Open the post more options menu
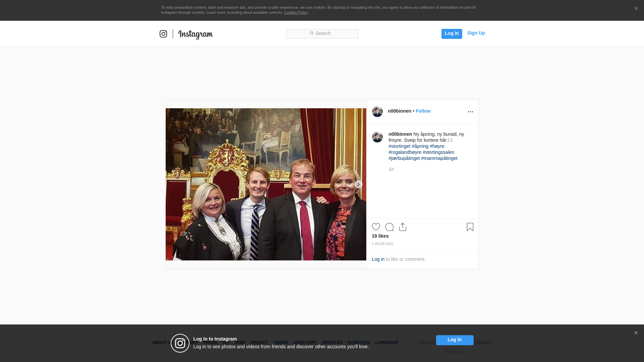Image resolution: width=644 pixels, height=362 pixels. point(470,112)
